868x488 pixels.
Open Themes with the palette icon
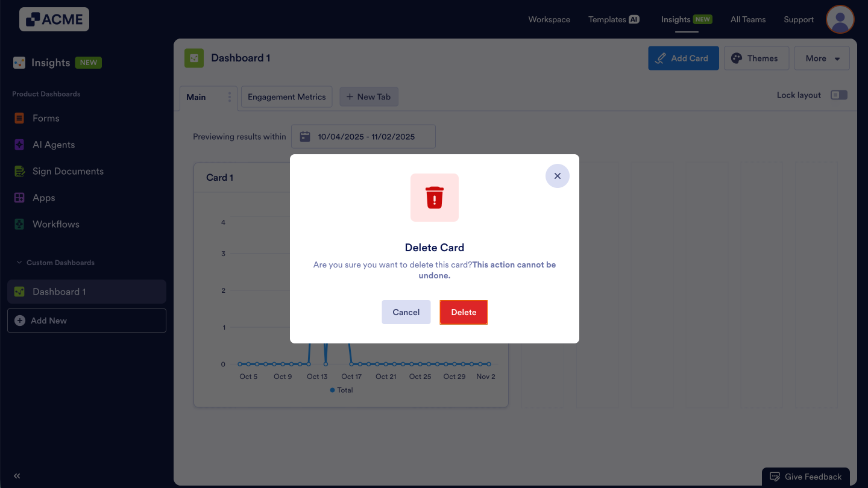pyautogui.click(x=737, y=58)
